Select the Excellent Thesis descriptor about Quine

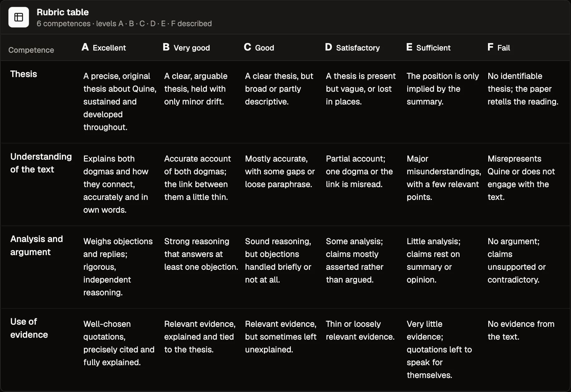coord(120,102)
